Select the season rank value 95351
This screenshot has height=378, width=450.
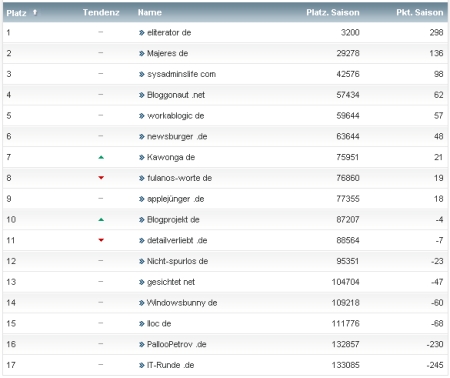coord(348,261)
